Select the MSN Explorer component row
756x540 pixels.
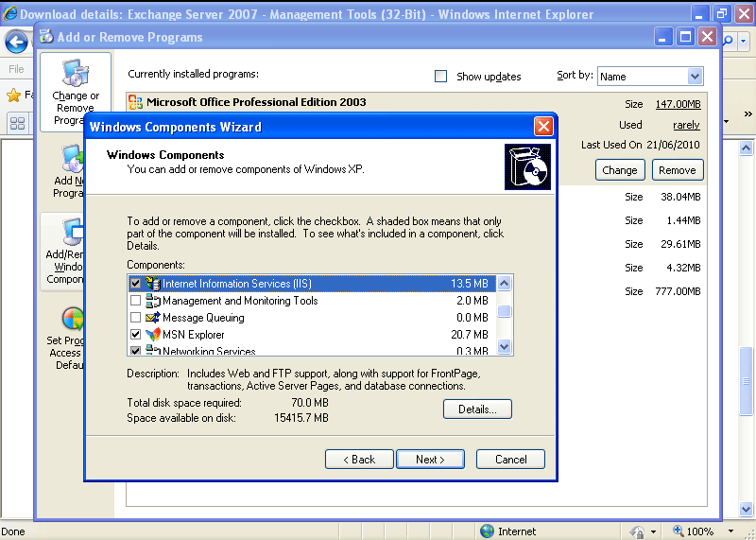click(312, 335)
